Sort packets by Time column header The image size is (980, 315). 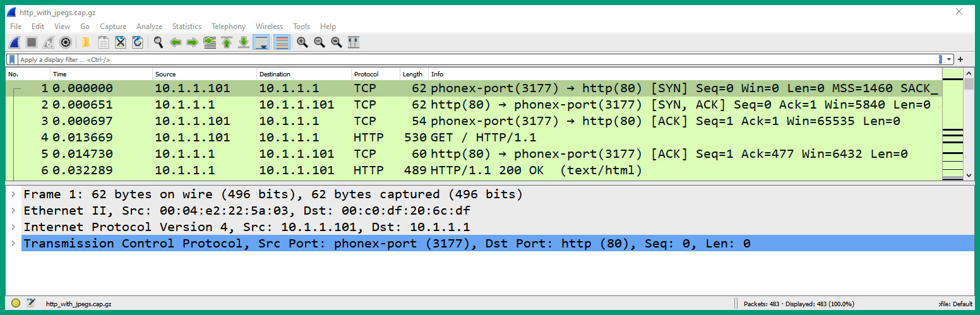pos(101,74)
